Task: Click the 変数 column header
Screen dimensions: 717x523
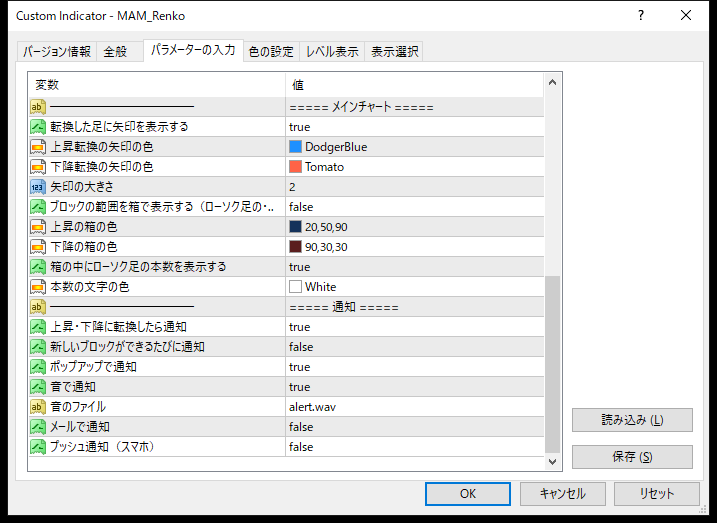Action: click(157, 85)
